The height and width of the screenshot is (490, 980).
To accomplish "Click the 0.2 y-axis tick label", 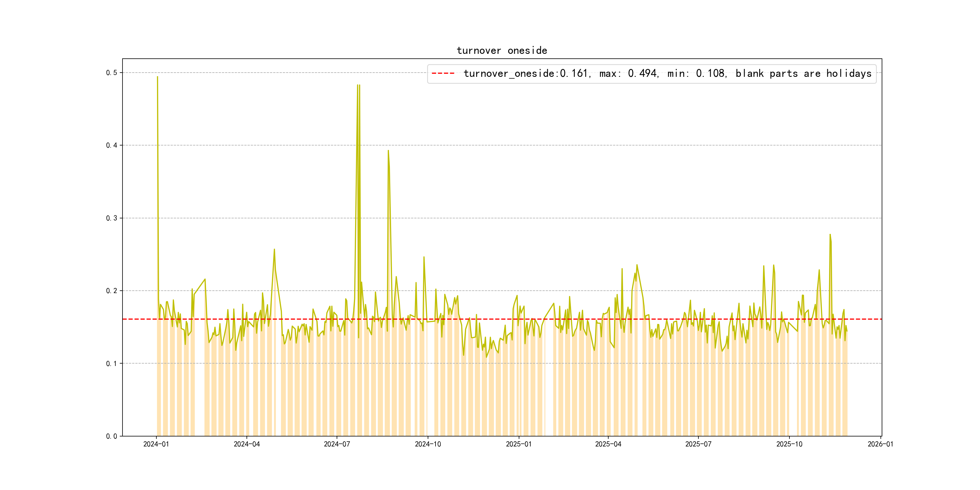I will [x=111, y=291].
